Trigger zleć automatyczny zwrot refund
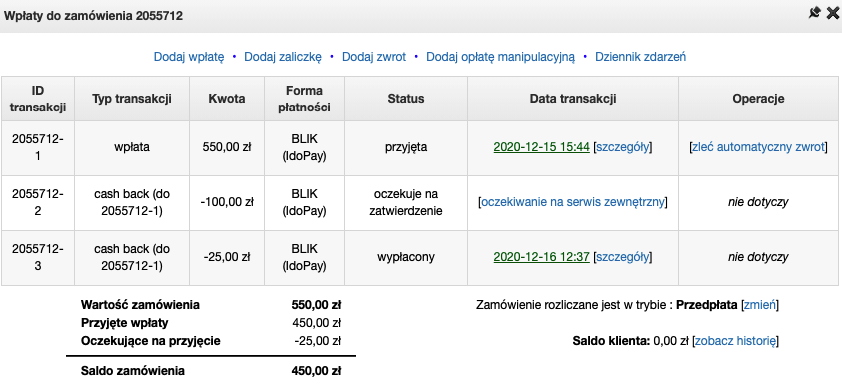Screen dimensions: 842x387 (x=758, y=147)
